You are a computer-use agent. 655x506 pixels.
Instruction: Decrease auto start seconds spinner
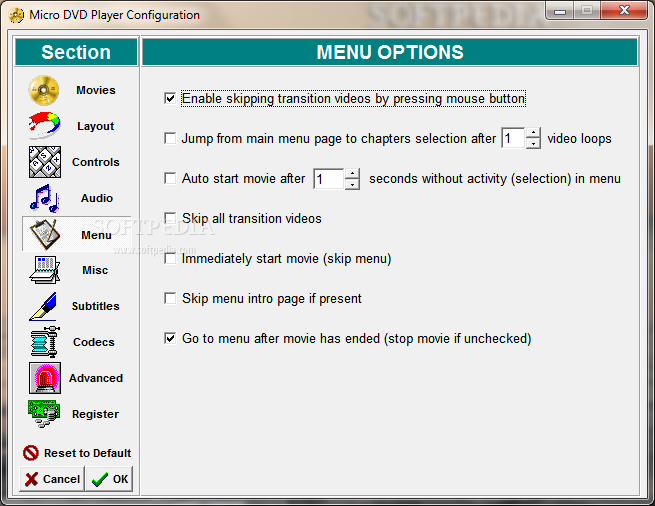click(352, 183)
